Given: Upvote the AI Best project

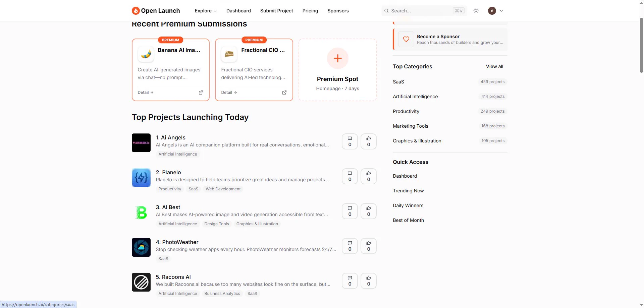Looking at the screenshot, I should click(x=368, y=211).
